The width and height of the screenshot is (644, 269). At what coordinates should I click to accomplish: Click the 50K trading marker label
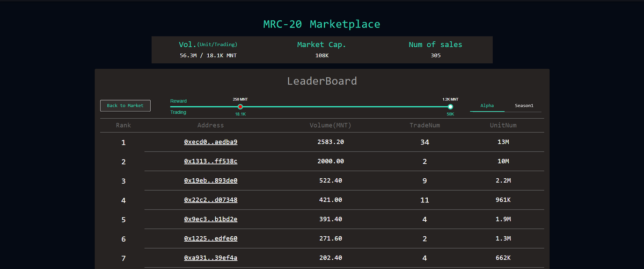tap(450, 114)
